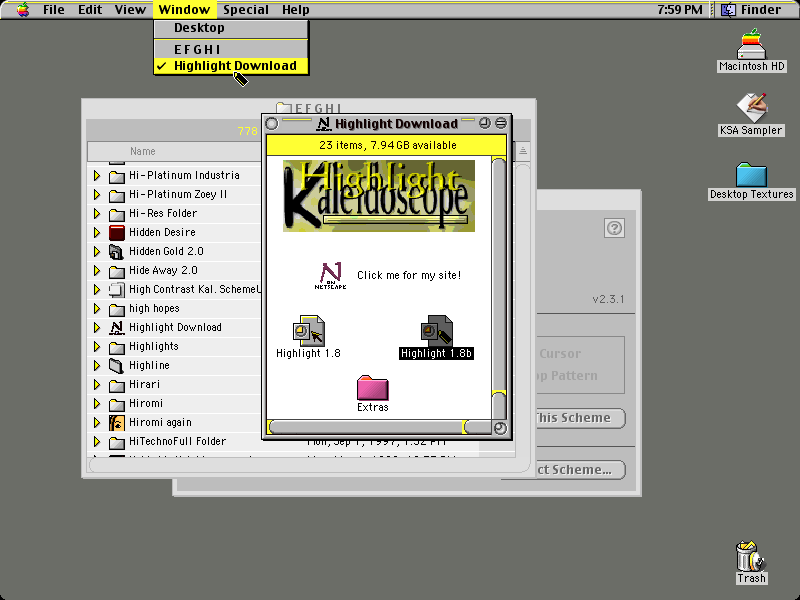This screenshot has width=800, height=600.
Task: Select the Highlight 1.8 scheme file icon
Action: coord(309,331)
